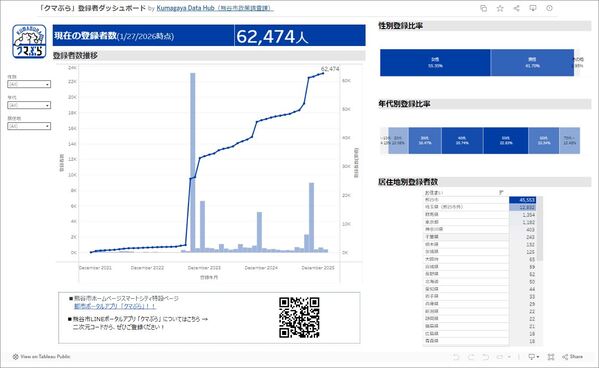Open the viz details info icon
Viewport: 599px width, 368px height.
click(x=549, y=8)
